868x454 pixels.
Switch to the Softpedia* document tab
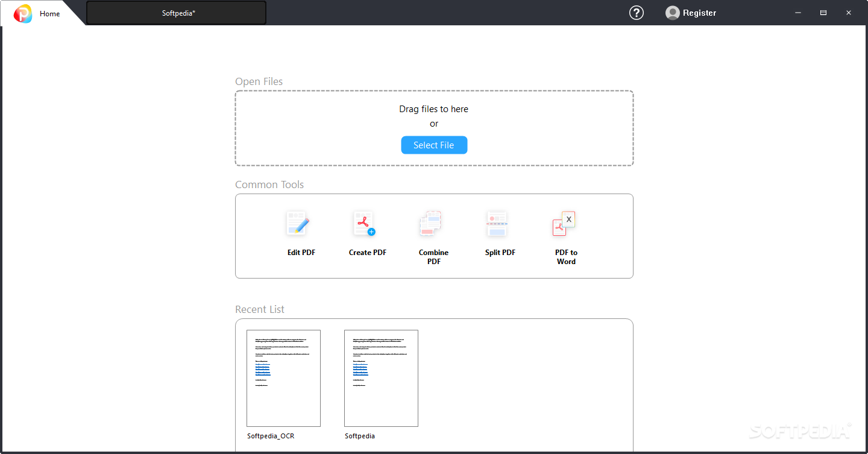176,13
